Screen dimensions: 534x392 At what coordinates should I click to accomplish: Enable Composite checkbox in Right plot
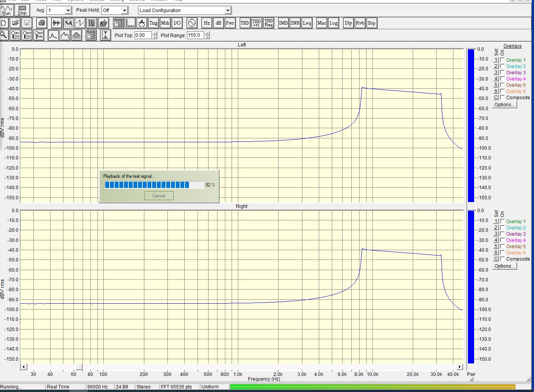click(502, 259)
